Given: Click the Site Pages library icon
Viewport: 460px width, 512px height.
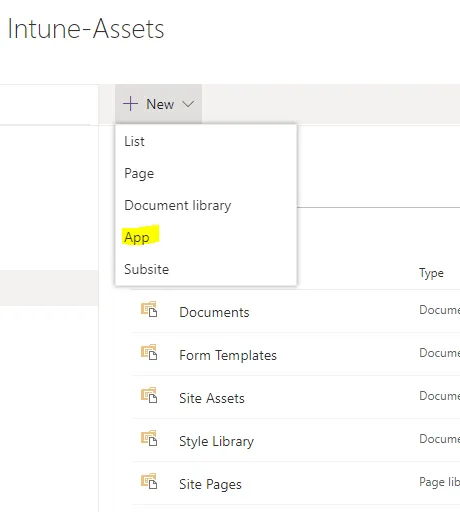Looking at the screenshot, I should (x=149, y=481).
